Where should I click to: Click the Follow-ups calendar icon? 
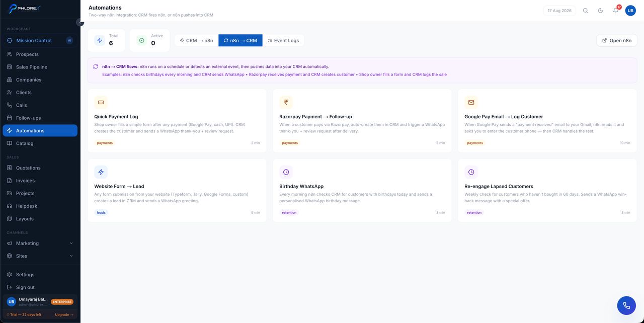click(10, 118)
